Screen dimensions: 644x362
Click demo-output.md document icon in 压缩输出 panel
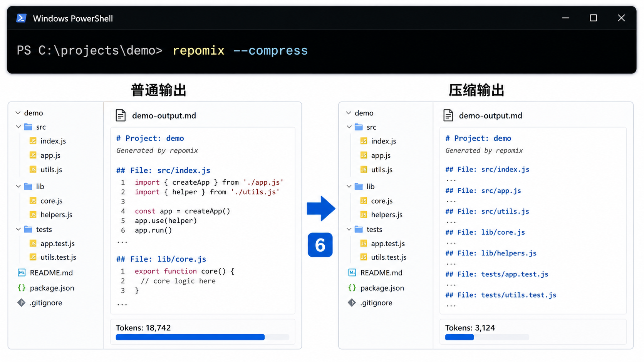point(448,115)
